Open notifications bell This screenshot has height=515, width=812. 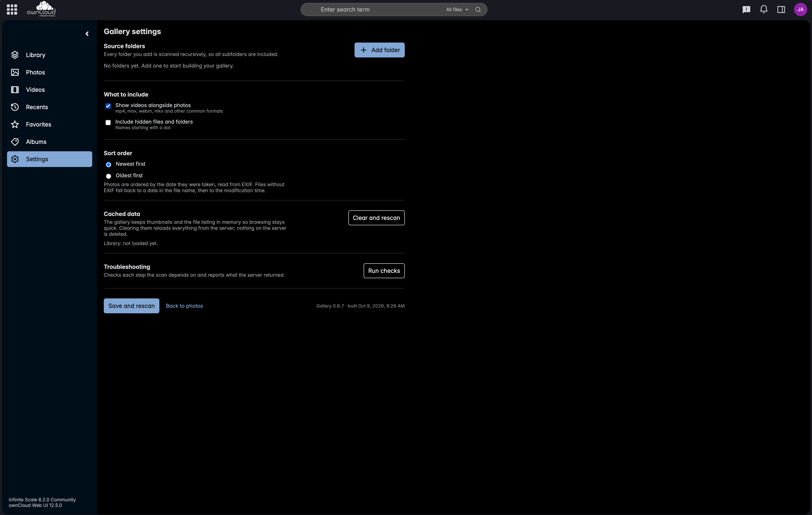[764, 10]
